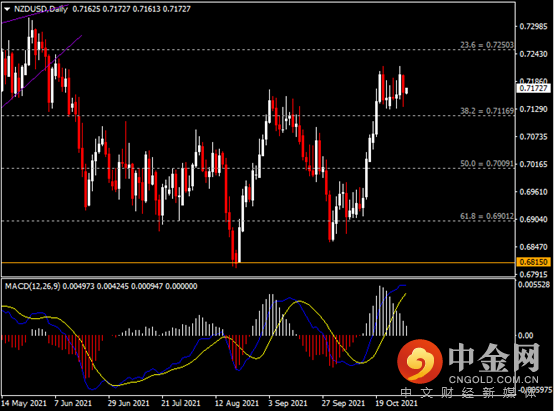This screenshot has width=554, height=411.
Task: Click the 0.68150 orange price label
Action: click(x=534, y=262)
